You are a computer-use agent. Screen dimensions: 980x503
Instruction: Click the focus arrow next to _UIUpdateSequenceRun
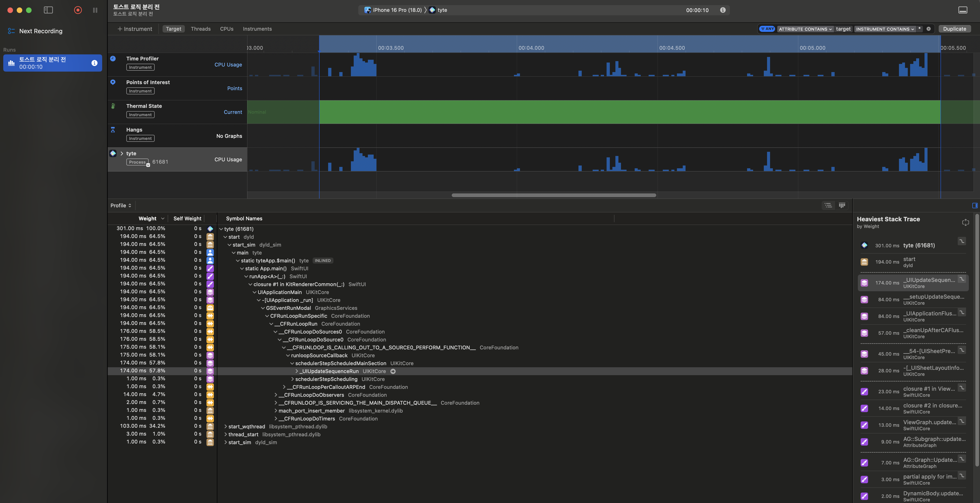(x=393, y=371)
